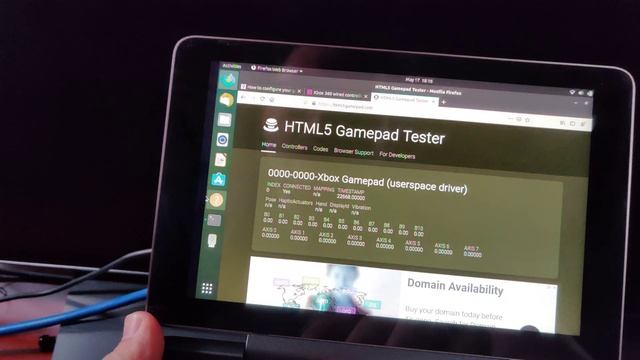Open the Home nav link
This screenshot has width=640, height=360.
pyautogui.click(x=269, y=145)
